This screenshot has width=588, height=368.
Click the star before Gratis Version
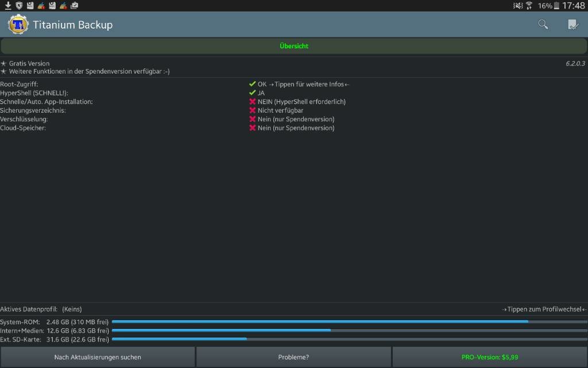tap(3, 63)
